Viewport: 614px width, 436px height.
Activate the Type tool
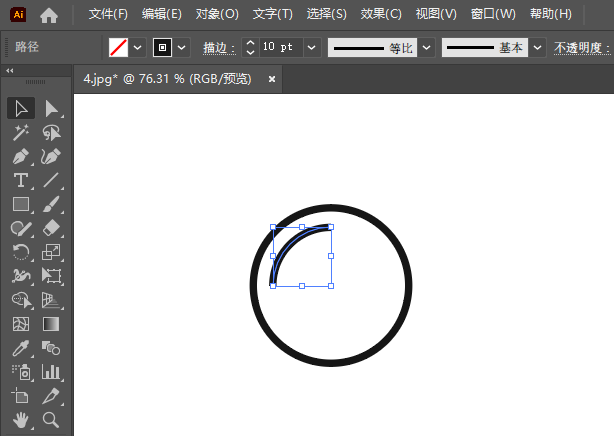coord(21,181)
